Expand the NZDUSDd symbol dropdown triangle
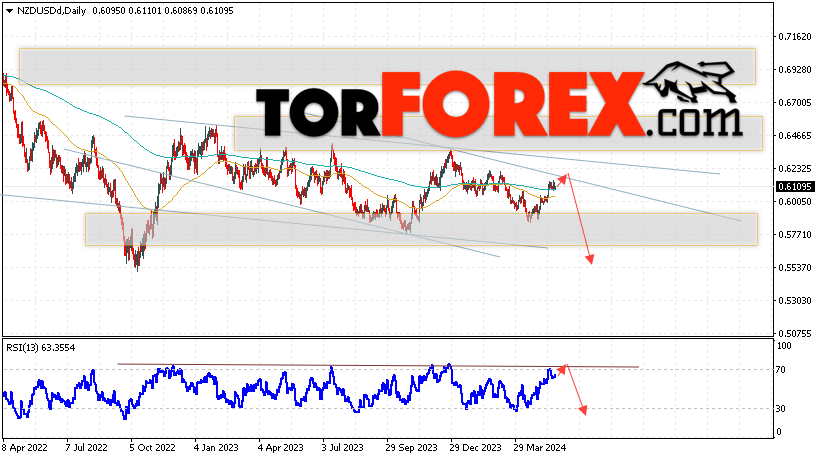The image size is (819, 459). pyautogui.click(x=9, y=11)
